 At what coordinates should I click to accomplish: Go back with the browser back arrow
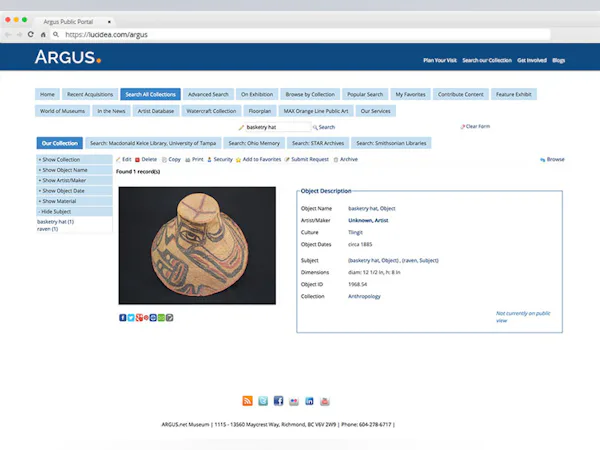pyautogui.click(x=8, y=34)
